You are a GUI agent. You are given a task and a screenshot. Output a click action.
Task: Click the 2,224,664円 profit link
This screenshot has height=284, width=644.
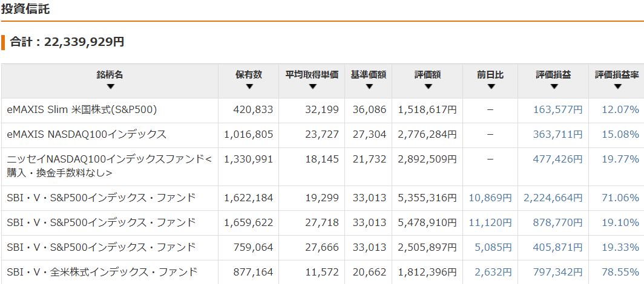[553, 198]
